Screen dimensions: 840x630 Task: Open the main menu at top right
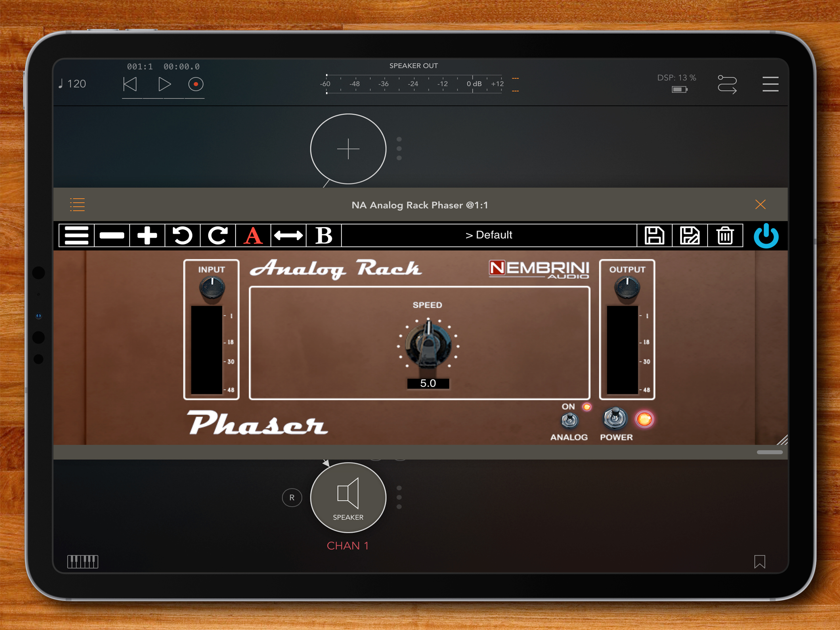(770, 84)
